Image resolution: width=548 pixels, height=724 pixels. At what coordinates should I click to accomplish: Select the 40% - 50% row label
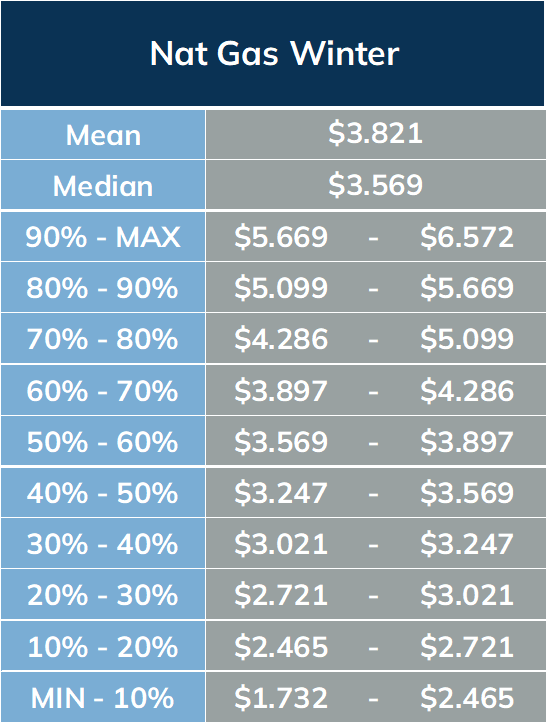pos(102,493)
